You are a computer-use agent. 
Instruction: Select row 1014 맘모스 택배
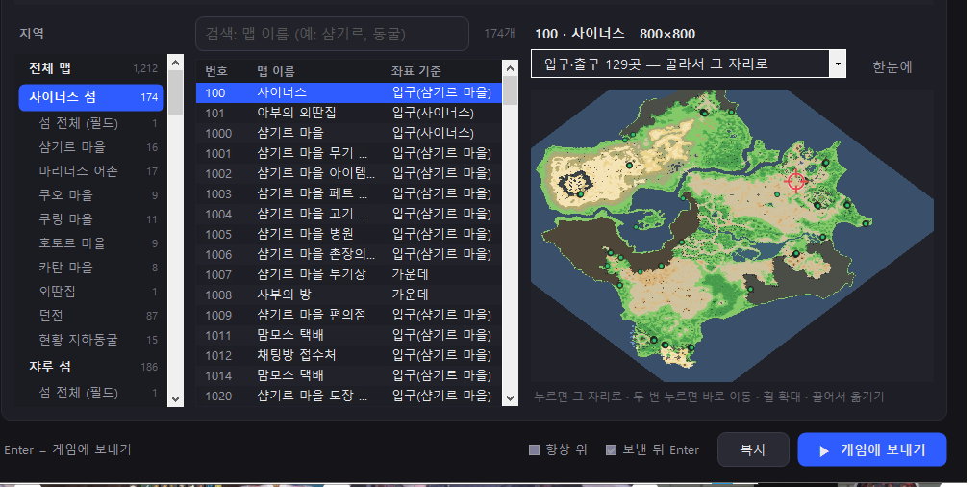(x=349, y=375)
